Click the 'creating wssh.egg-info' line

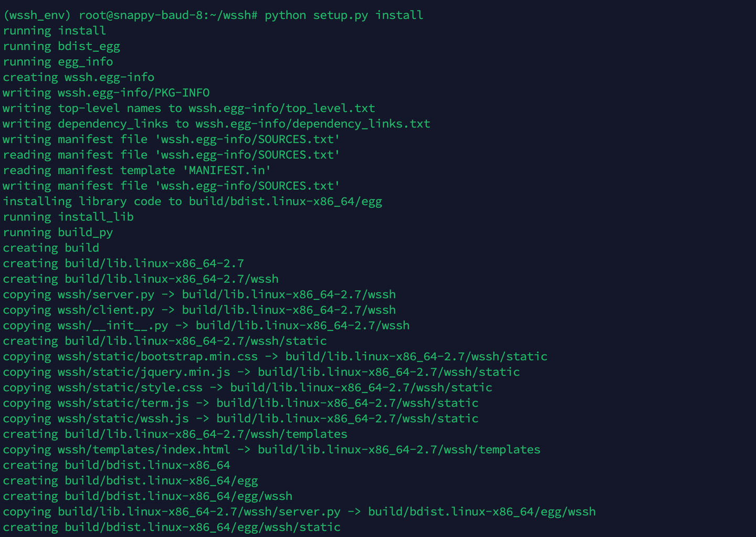79,77
